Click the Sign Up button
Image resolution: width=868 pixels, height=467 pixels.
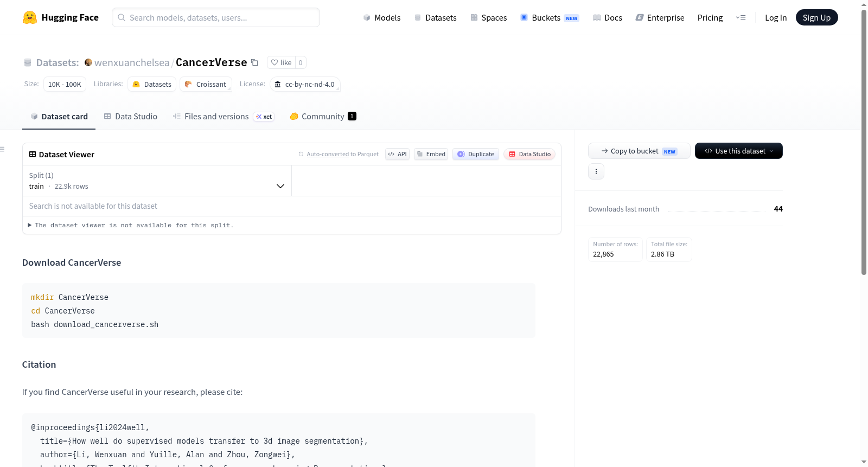[816, 17]
